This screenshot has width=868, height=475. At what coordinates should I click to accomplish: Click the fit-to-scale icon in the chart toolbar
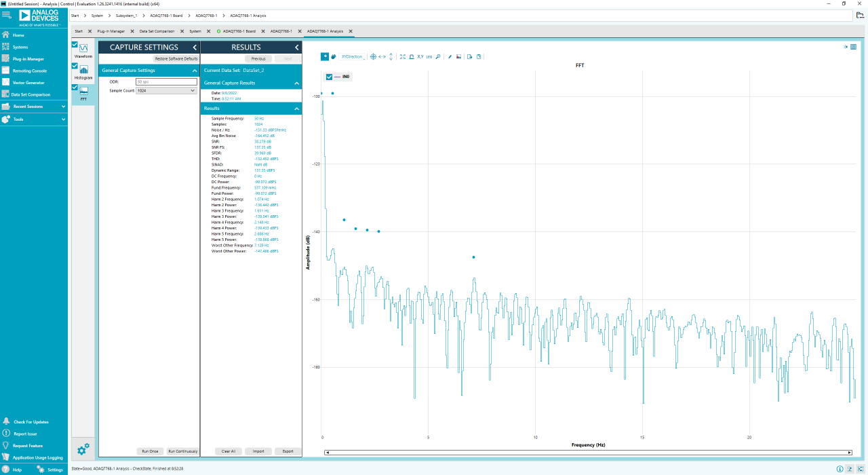(x=401, y=56)
